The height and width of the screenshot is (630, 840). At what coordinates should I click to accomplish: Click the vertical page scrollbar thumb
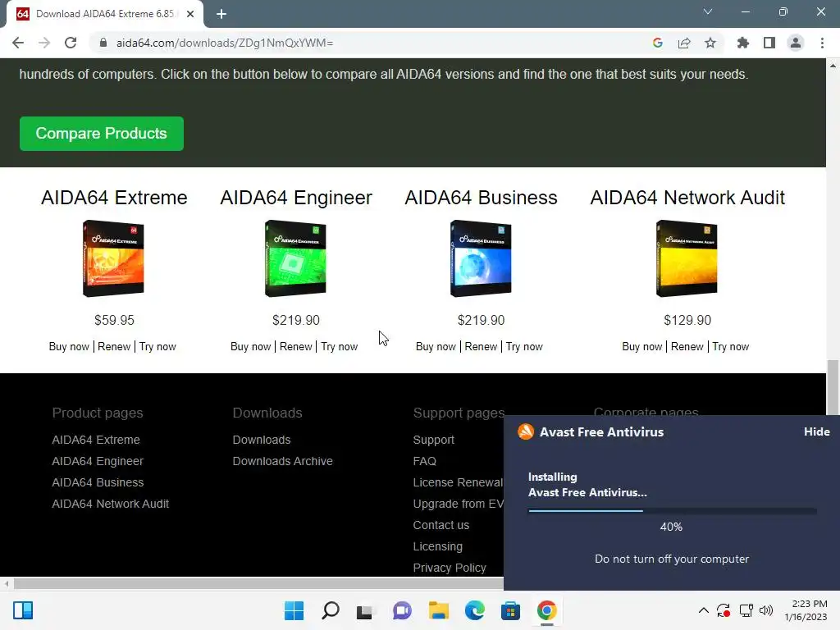tap(833, 387)
